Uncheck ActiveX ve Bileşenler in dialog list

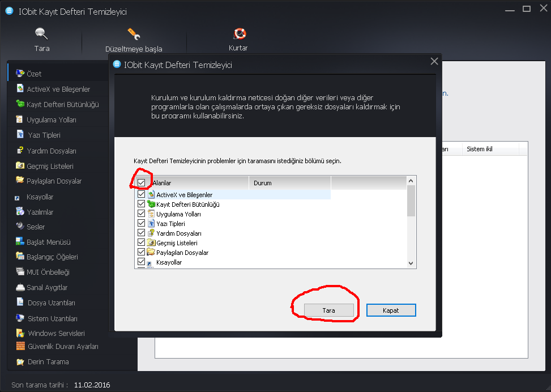[141, 194]
